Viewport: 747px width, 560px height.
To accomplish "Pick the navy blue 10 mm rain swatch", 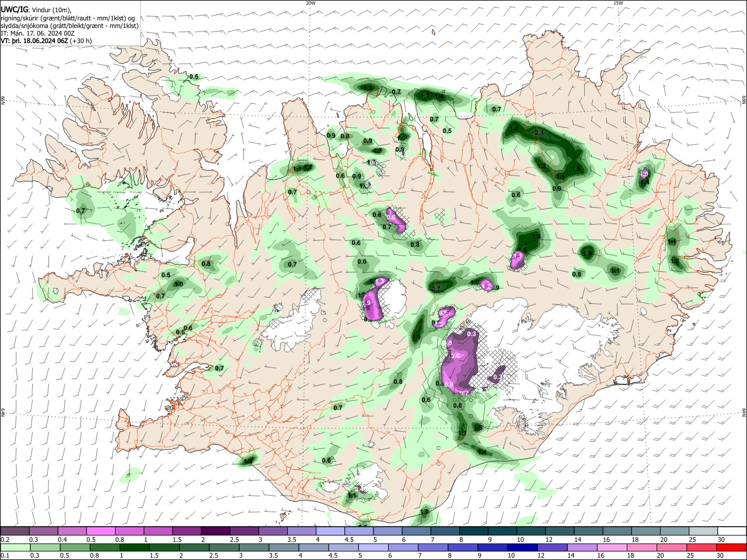I will (522, 547).
